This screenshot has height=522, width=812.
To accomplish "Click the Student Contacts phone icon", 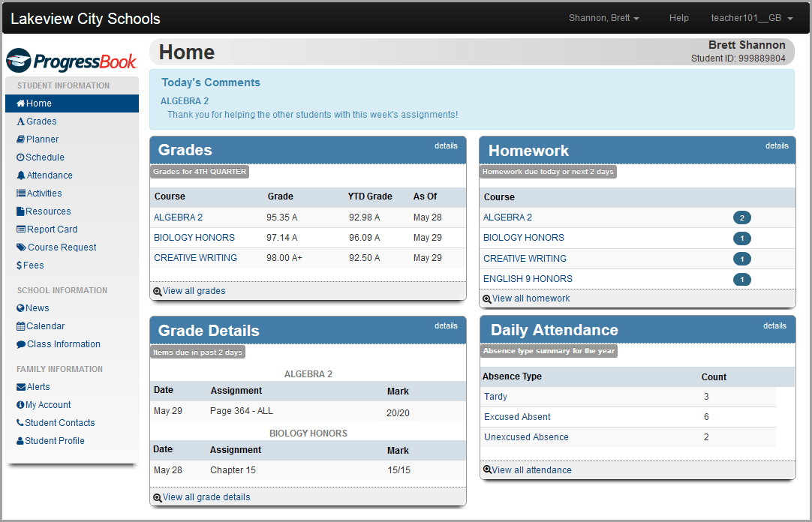I will [20, 423].
